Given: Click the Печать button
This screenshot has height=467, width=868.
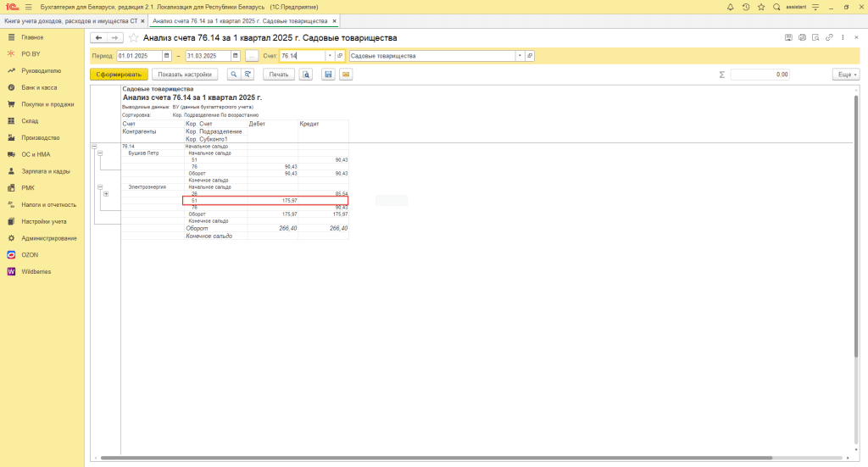Looking at the screenshot, I should 279,74.
